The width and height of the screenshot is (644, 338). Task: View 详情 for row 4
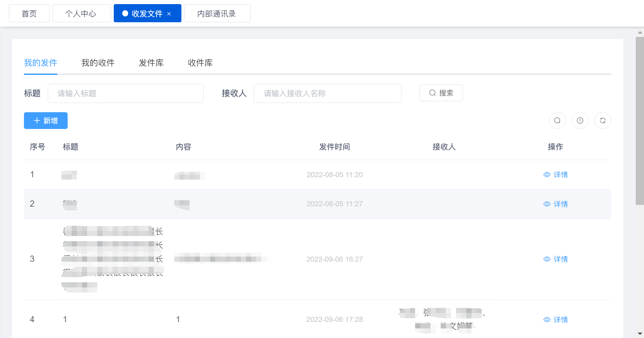coord(556,320)
